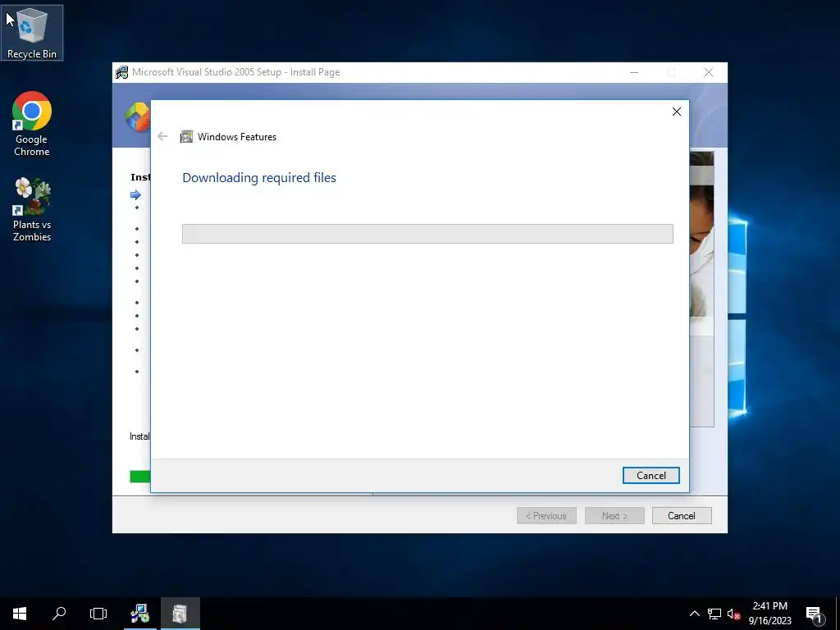Click the green setup progress bar

point(140,477)
